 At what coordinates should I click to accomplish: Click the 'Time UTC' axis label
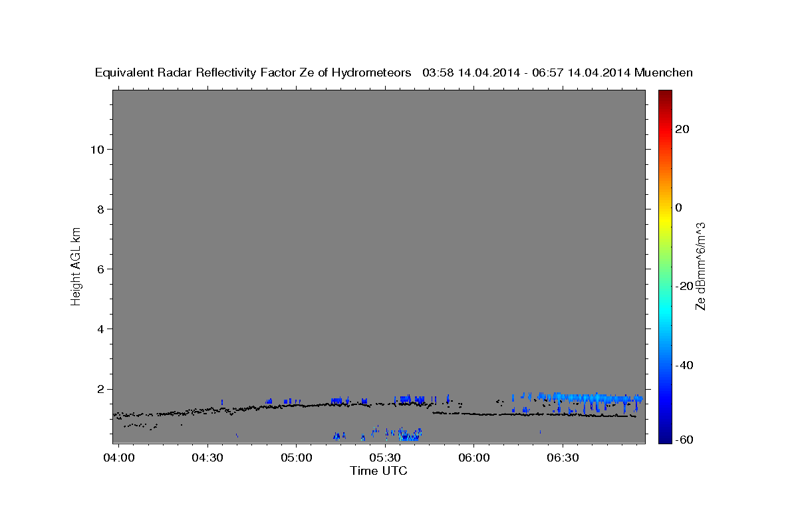378,471
